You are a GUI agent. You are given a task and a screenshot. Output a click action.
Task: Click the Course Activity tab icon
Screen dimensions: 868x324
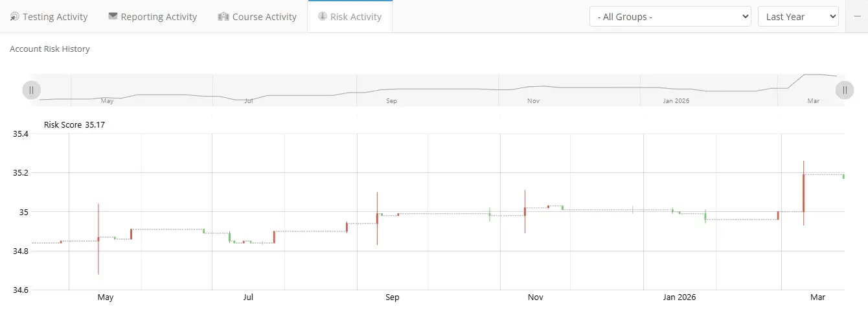click(x=223, y=17)
